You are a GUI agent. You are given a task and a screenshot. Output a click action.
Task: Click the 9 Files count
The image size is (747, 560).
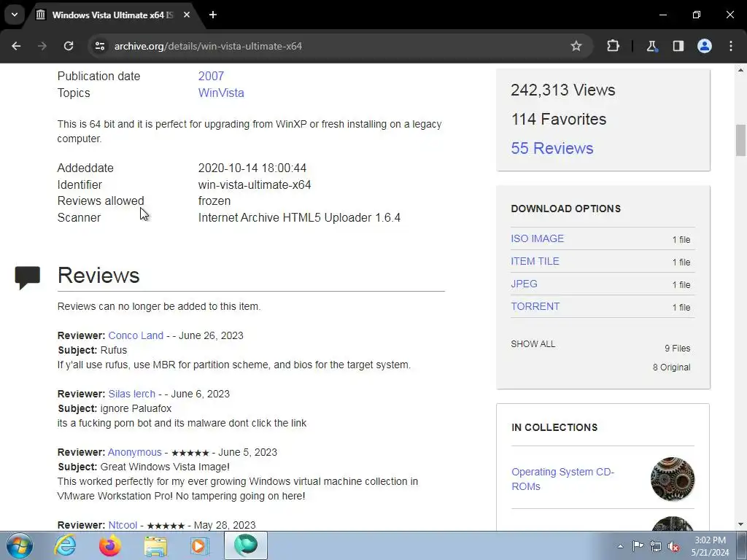click(678, 348)
